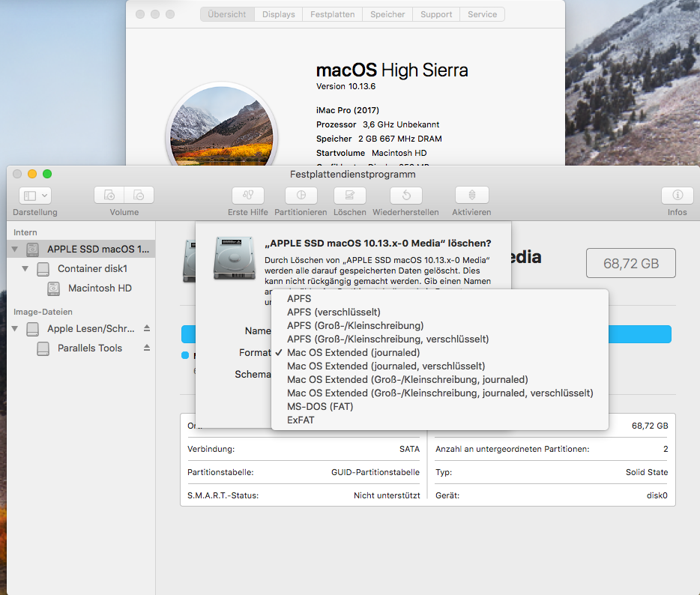Open the Darstellung sidebar view button
Viewport: 700px width, 595px height.
[34, 196]
